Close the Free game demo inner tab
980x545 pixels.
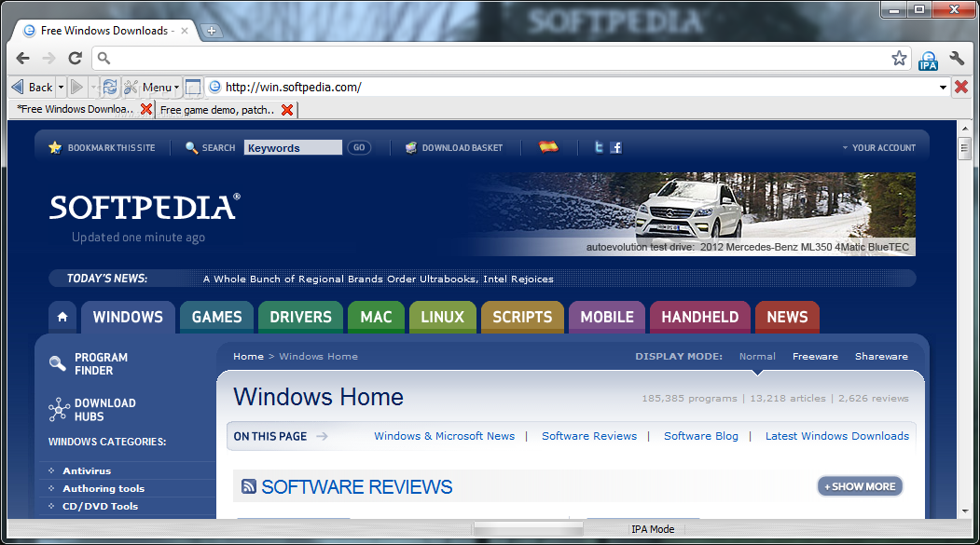point(287,110)
